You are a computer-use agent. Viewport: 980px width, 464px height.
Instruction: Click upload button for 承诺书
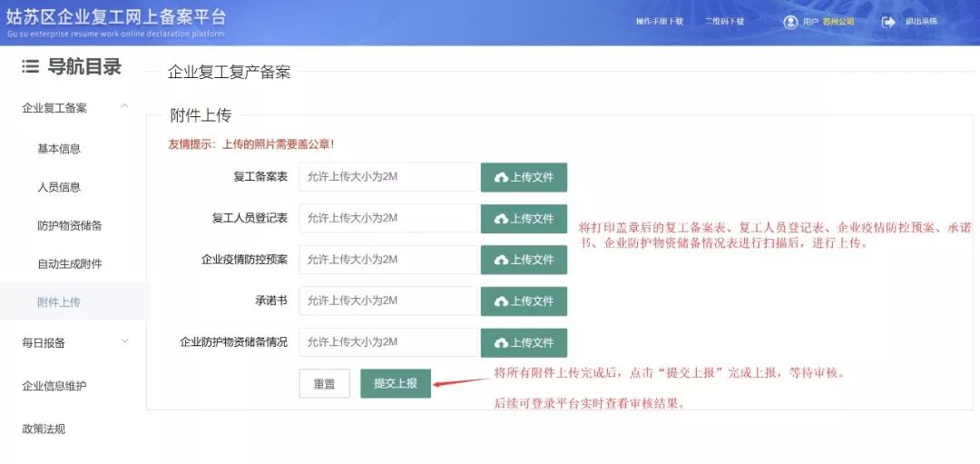pyautogui.click(x=524, y=301)
